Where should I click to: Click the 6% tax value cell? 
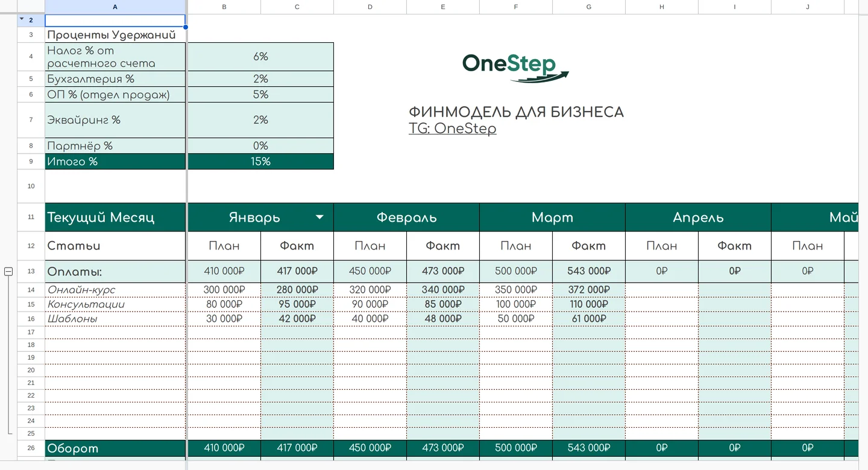pyautogui.click(x=260, y=57)
